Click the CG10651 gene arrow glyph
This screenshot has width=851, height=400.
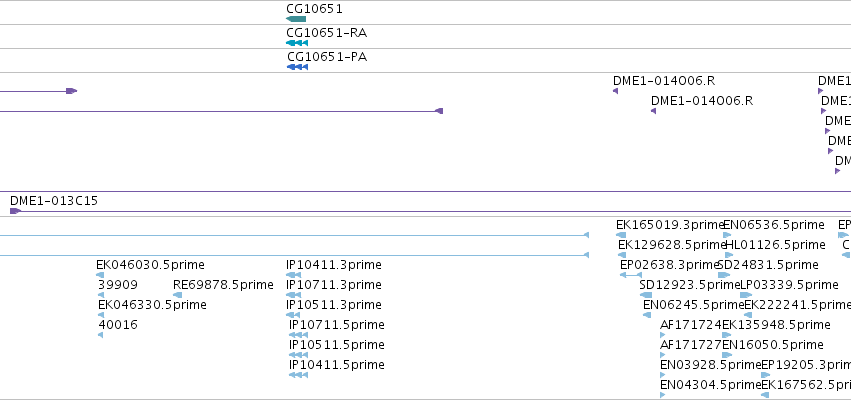pyautogui.click(x=296, y=19)
